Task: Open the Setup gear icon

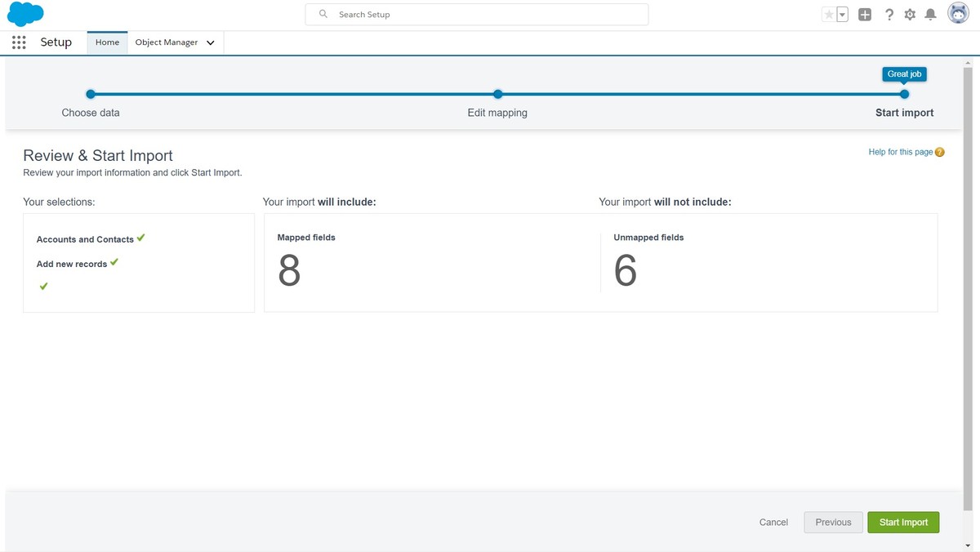Action: pos(909,14)
